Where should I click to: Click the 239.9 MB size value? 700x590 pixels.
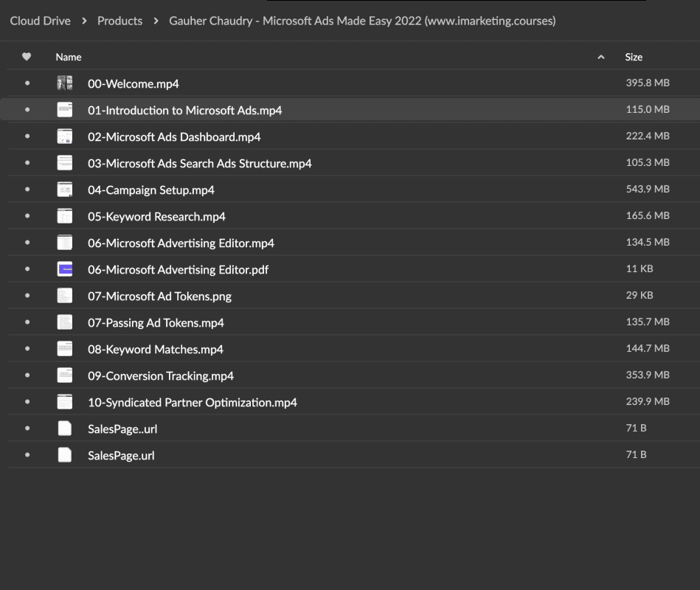click(x=648, y=401)
